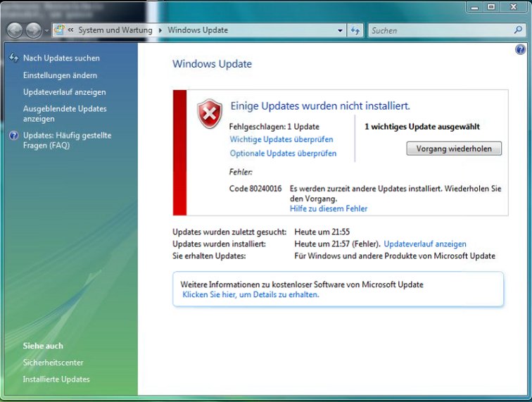Expand the arrow after 'System und Wartung'

click(x=160, y=30)
